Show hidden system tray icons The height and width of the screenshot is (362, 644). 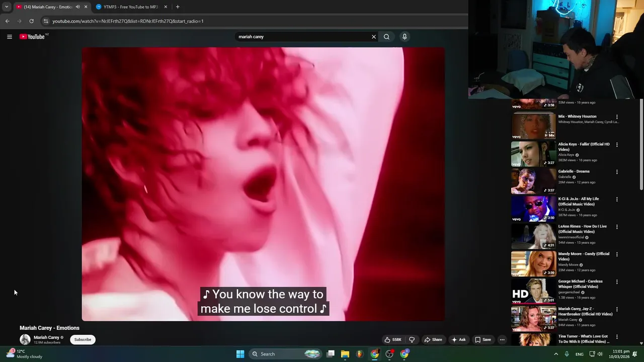point(556,354)
